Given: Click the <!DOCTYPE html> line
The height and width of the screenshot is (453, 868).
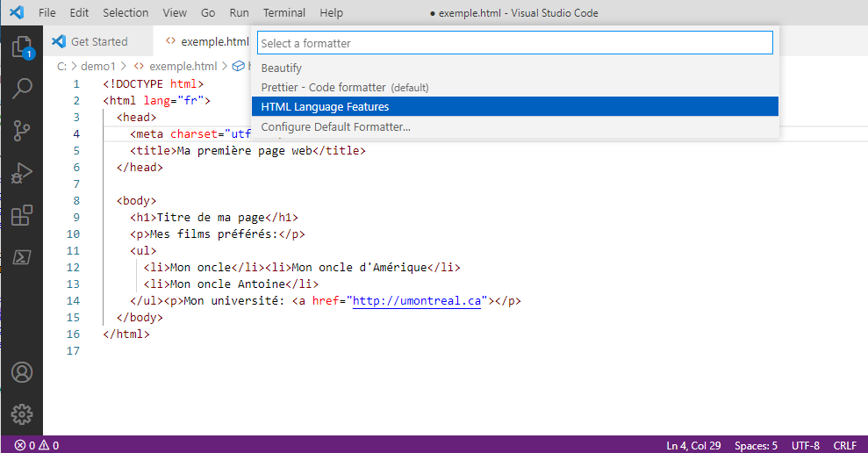Looking at the screenshot, I should [x=154, y=84].
